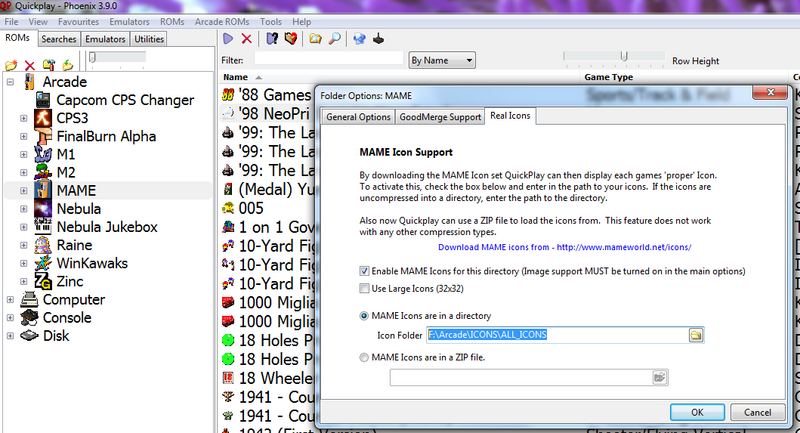The height and width of the screenshot is (433, 800).
Task: Open the File menu
Action: point(11,22)
